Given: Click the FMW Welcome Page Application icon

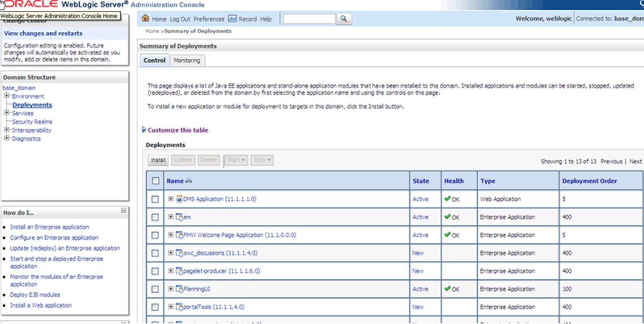Looking at the screenshot, I should (179, 235).
